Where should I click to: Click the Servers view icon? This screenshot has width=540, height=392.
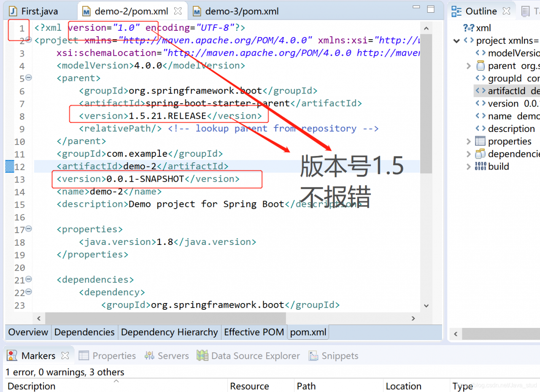point(149,356)
